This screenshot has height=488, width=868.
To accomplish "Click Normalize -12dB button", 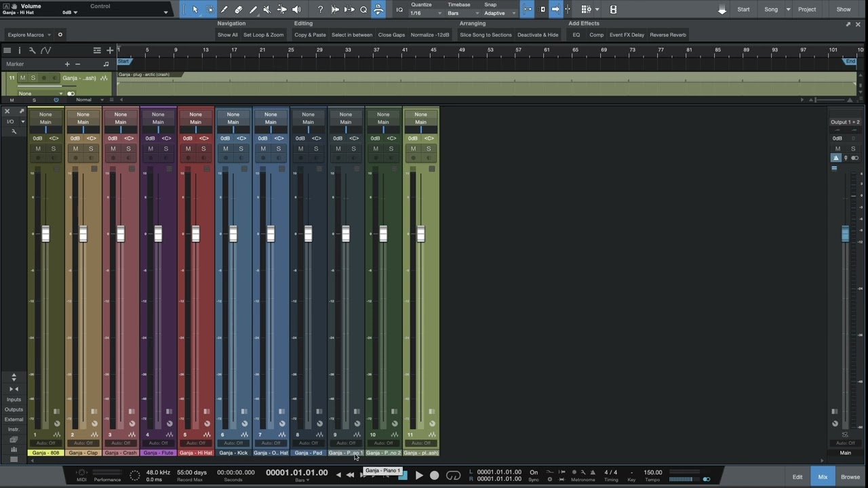I will [x=430, y=35].
